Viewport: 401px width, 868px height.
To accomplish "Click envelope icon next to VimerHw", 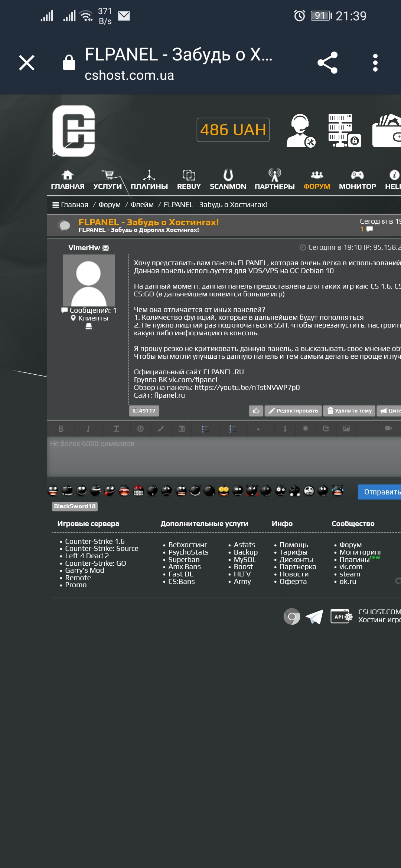I will [x=105, y=248].
